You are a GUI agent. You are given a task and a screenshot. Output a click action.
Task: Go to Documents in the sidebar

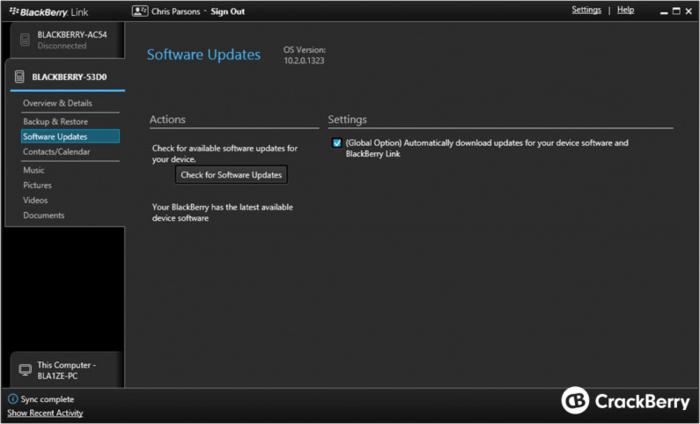44,215
